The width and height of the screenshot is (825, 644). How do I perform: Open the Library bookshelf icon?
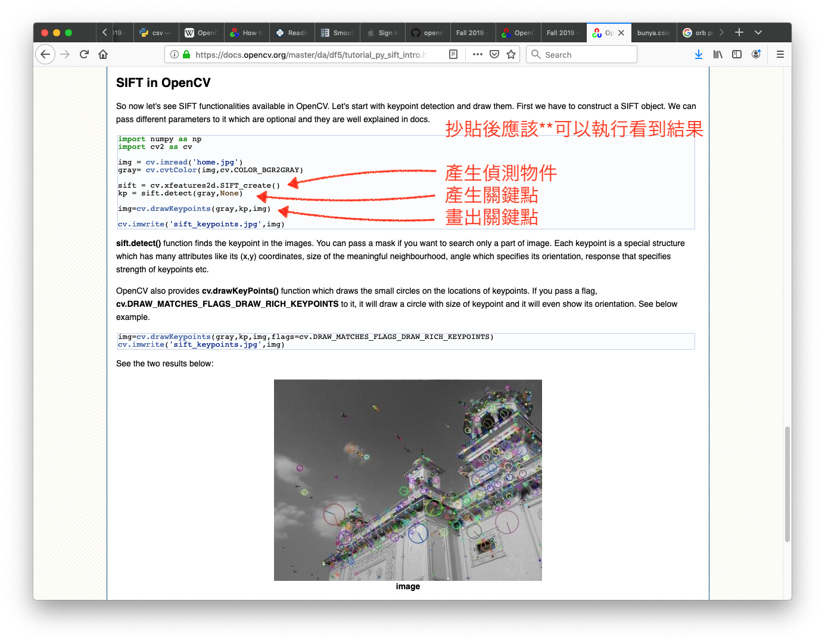tap(718, 54)
